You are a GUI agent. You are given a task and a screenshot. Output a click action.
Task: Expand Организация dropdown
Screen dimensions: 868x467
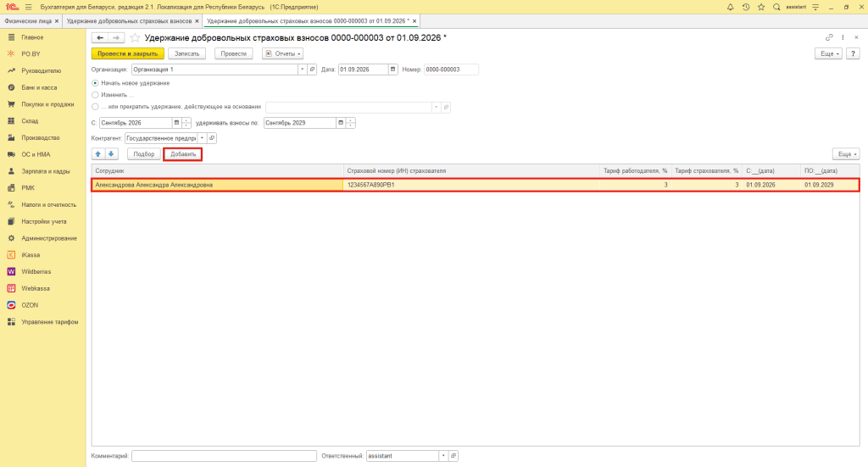click(303, 69)
